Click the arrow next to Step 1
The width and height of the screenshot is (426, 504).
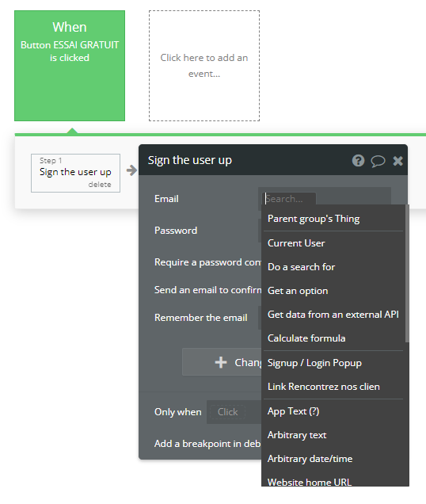(131, 170)
